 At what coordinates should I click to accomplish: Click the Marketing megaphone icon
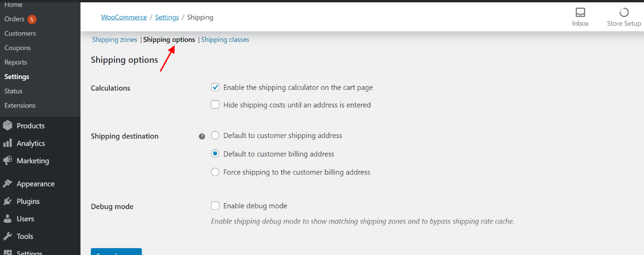[x=7, y=160]
